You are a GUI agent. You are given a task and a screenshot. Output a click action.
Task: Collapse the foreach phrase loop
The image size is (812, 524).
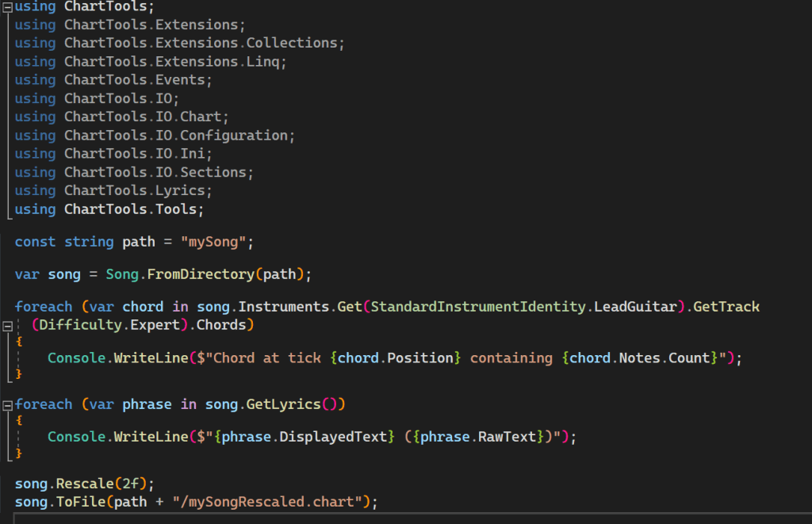(x=7, y=404)
